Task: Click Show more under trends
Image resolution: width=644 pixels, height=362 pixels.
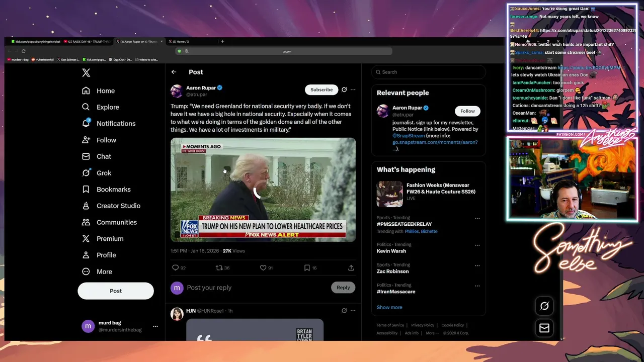Action: [389, 307]
